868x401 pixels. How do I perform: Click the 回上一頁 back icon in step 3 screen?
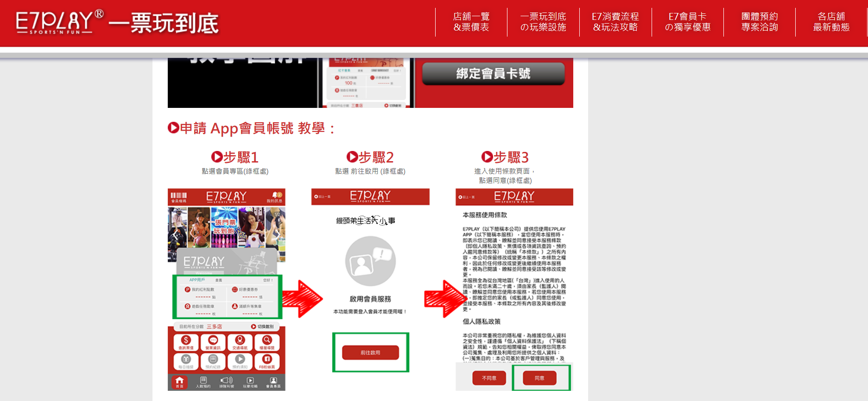[467, 197]
